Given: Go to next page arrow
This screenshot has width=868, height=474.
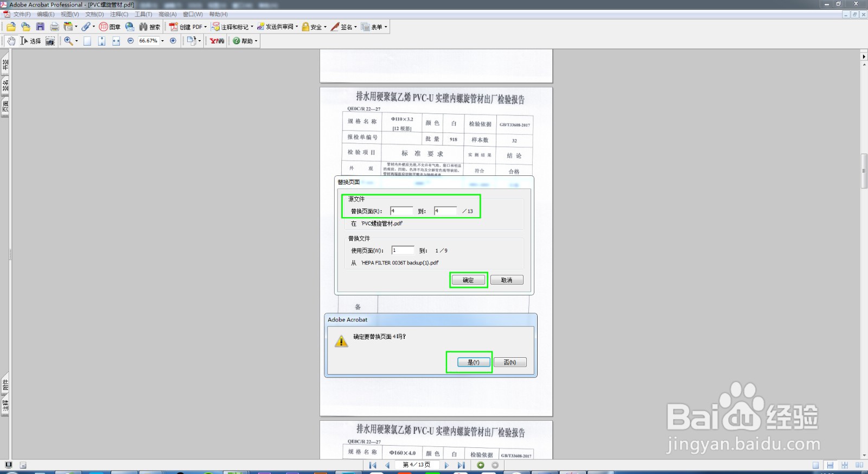Looking at the screenshot, I should tap(446, 465).
